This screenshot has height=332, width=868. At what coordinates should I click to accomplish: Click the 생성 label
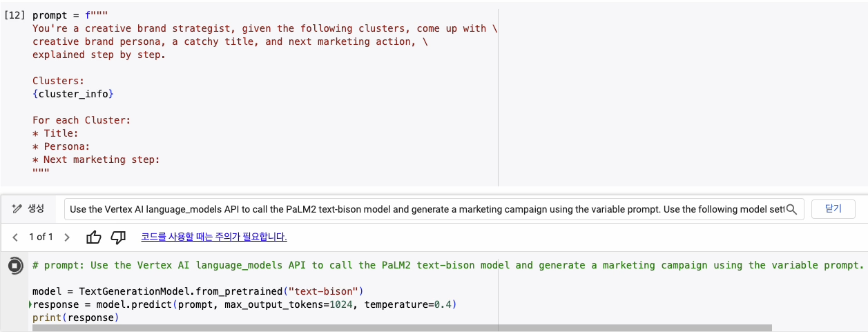pyautogui.click(x=36, y=208)
